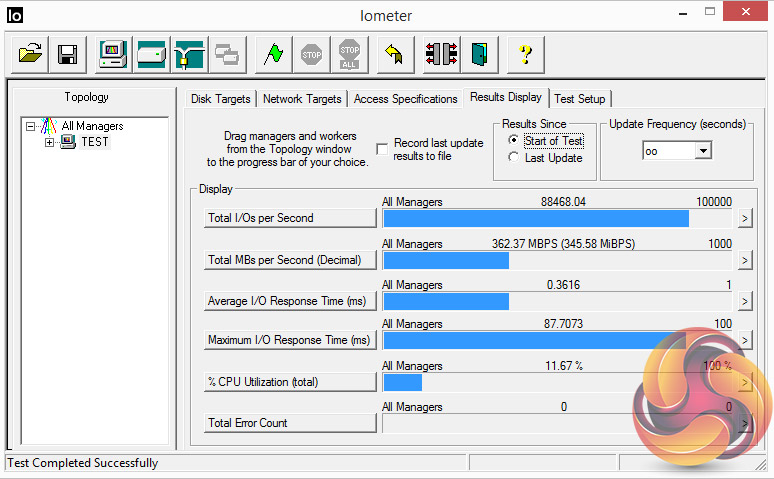Image resolution: width=774 pixels, height=479 pixels.
Task: Click the Iometer Io logo icon
Action: (x=15, y=15)
